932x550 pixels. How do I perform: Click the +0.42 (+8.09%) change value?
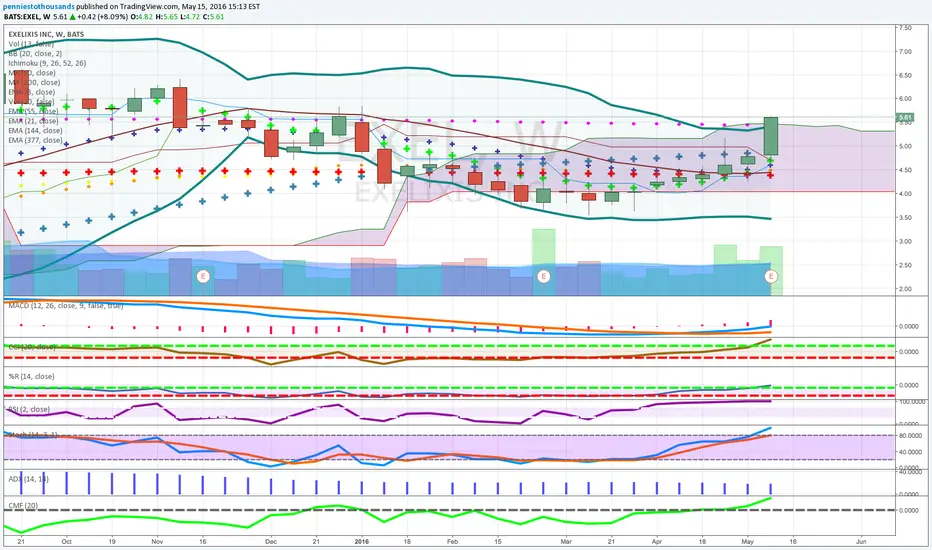point(102,17)
